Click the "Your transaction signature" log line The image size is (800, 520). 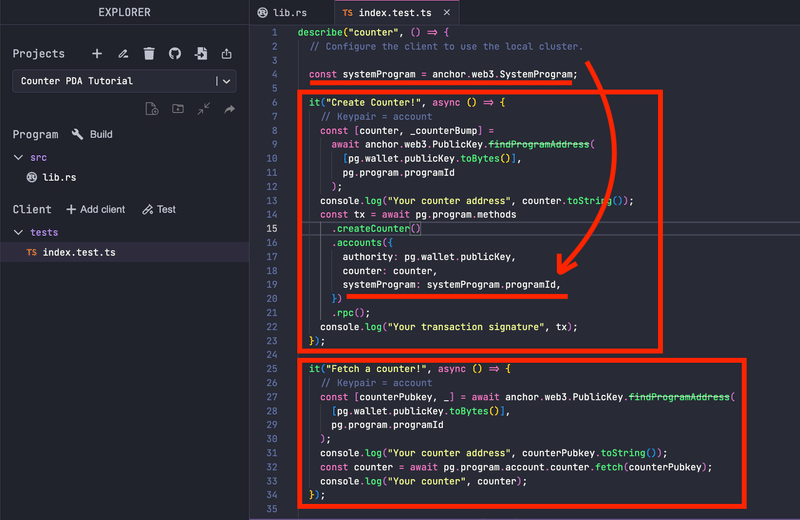click(x=448, y=327)
